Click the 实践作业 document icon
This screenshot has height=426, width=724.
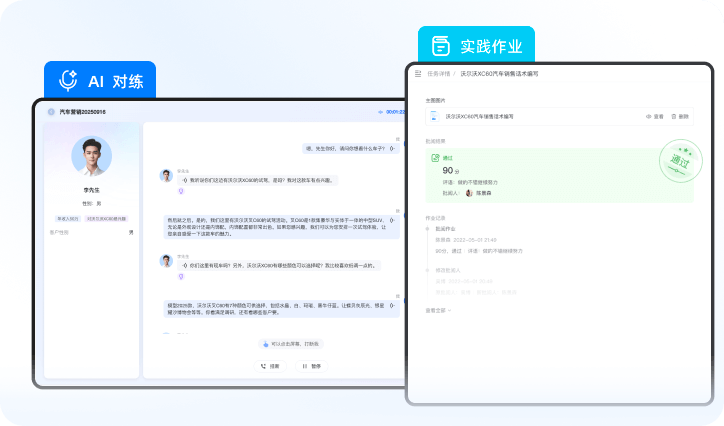click(438, 46)
